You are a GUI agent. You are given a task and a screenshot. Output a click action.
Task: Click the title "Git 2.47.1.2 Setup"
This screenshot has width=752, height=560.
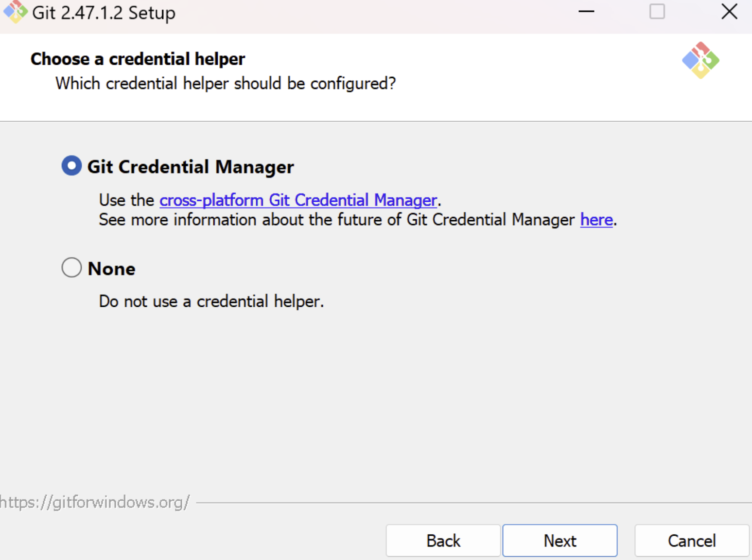(104, 13)
